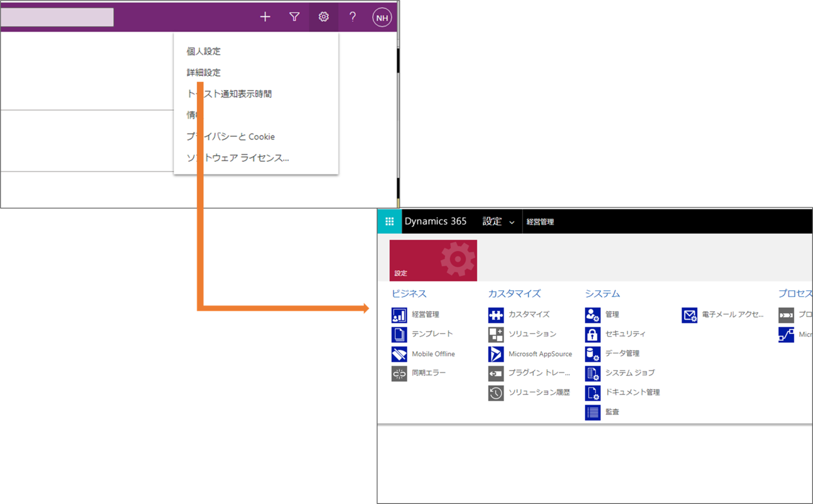Open the ソリューション履歴 link
The width and height of the screenshot is (813, 504).
click(539, 392)
